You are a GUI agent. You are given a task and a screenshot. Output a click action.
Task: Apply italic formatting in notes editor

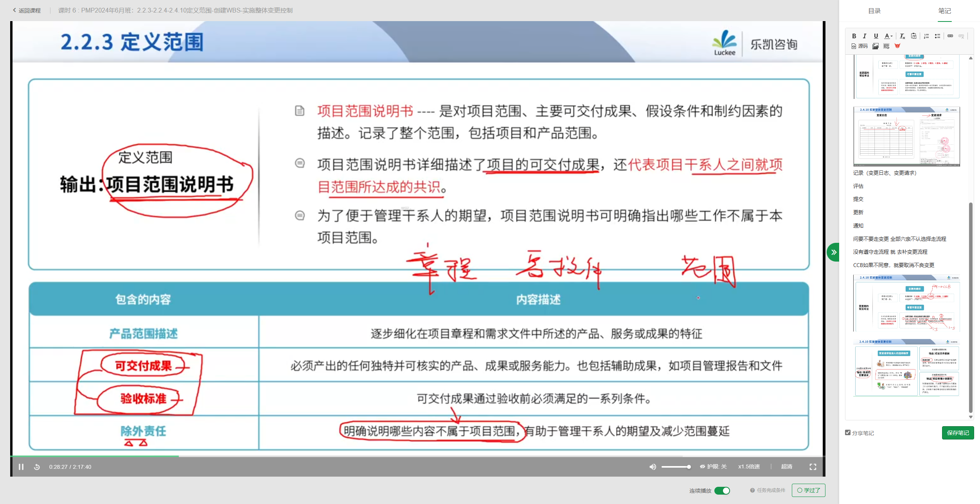point(865,36)
